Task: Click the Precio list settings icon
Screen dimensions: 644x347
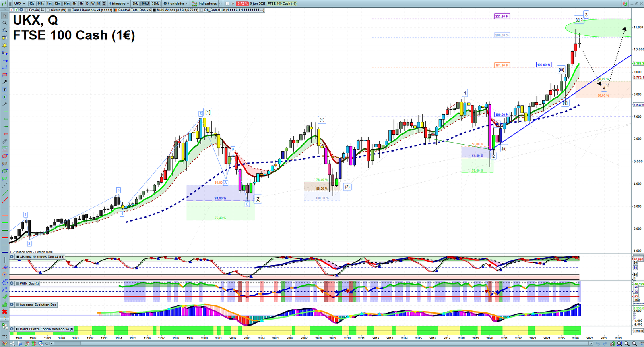Action: 43,10
